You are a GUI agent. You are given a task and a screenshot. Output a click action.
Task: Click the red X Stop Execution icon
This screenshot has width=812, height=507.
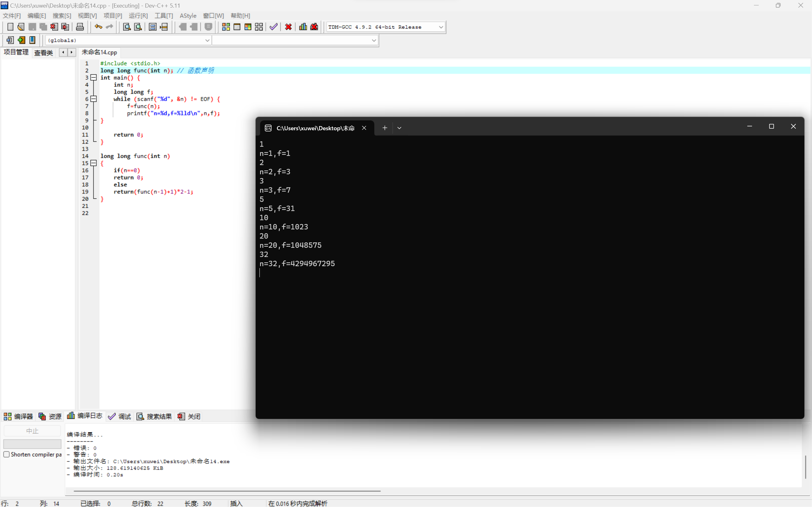[x=288, y=27]
